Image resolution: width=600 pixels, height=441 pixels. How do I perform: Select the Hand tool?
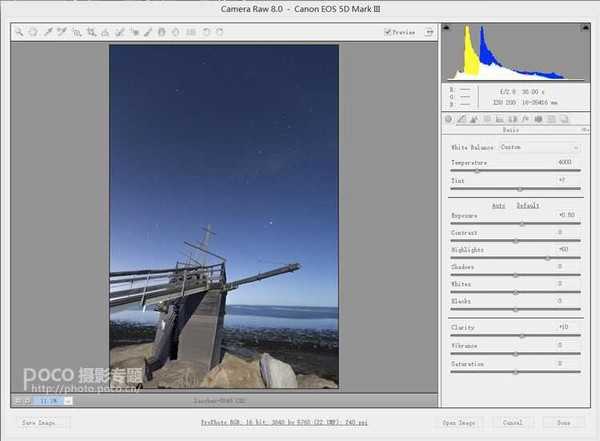point(32,32)
